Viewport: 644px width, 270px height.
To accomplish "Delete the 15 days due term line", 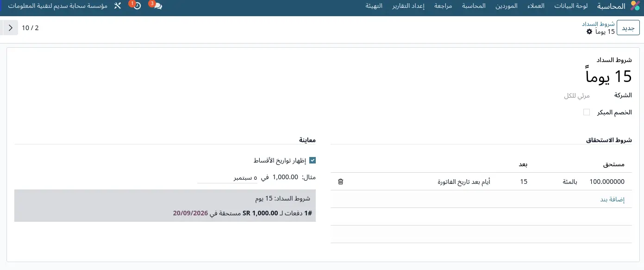I will point(341,182).
